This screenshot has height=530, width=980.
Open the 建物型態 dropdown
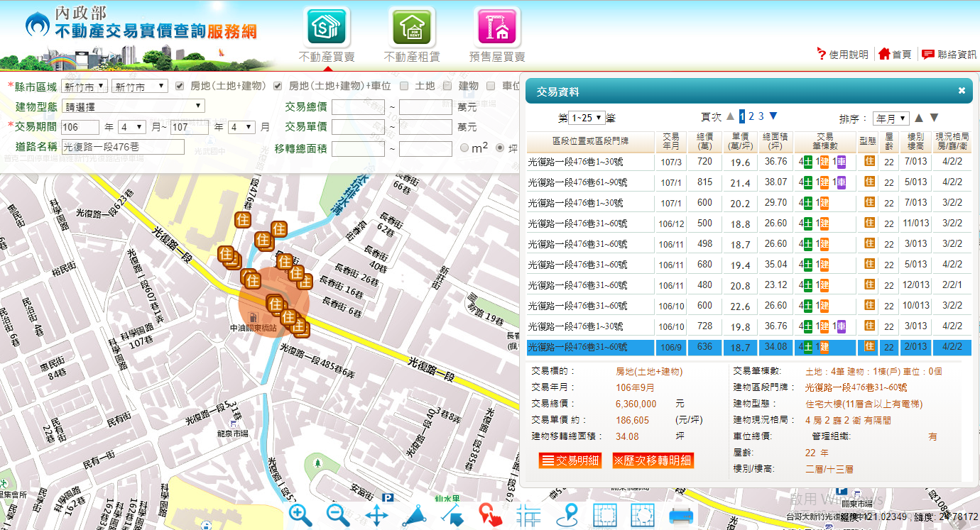pyautogui.click(x=134, y=106)
